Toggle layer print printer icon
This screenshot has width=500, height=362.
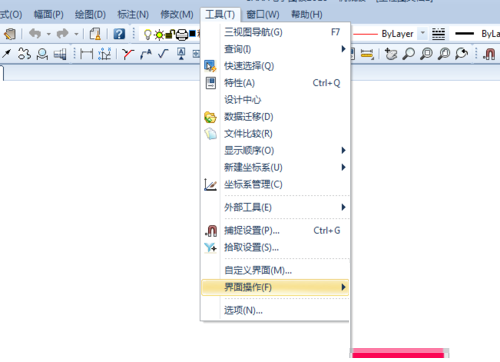(x=182, y=34)
